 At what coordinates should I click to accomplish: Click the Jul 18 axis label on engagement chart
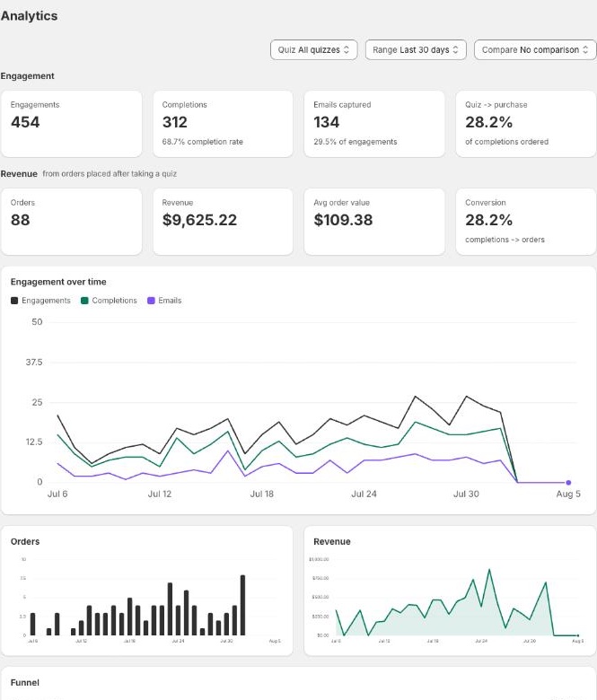[x=261, y=494]
